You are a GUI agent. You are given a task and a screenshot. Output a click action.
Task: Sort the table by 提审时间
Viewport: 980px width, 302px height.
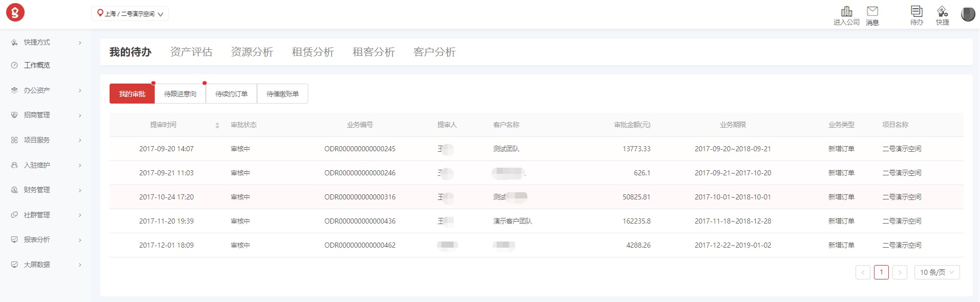pyautogui.click(x=217, y=125)
